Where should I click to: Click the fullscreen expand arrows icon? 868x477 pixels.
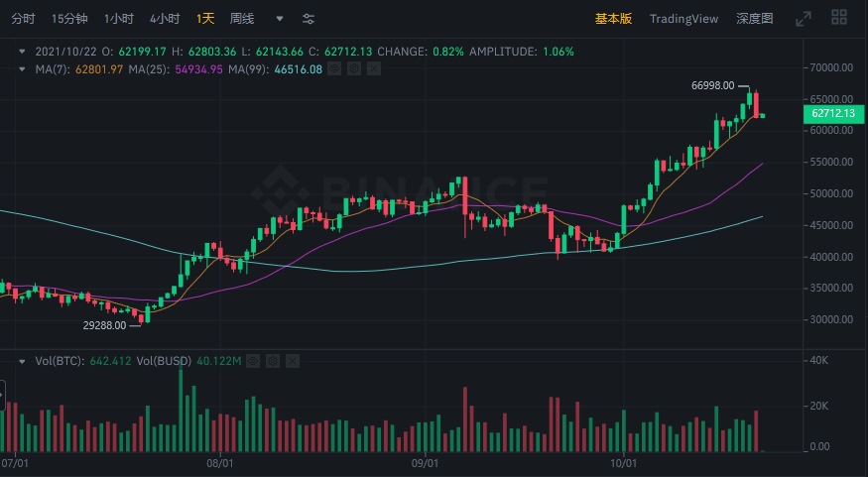coord(804,19)
